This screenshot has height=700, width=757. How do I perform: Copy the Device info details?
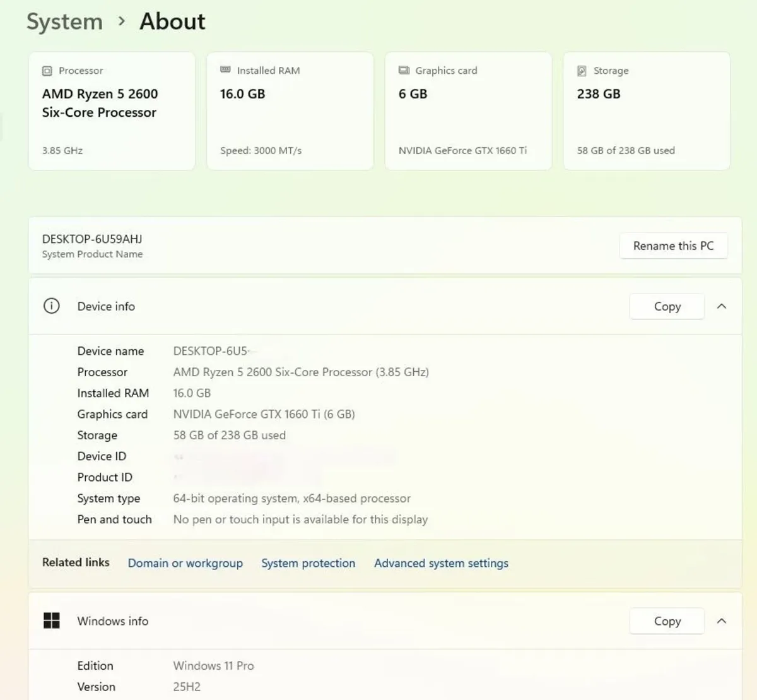coord(667,306)
